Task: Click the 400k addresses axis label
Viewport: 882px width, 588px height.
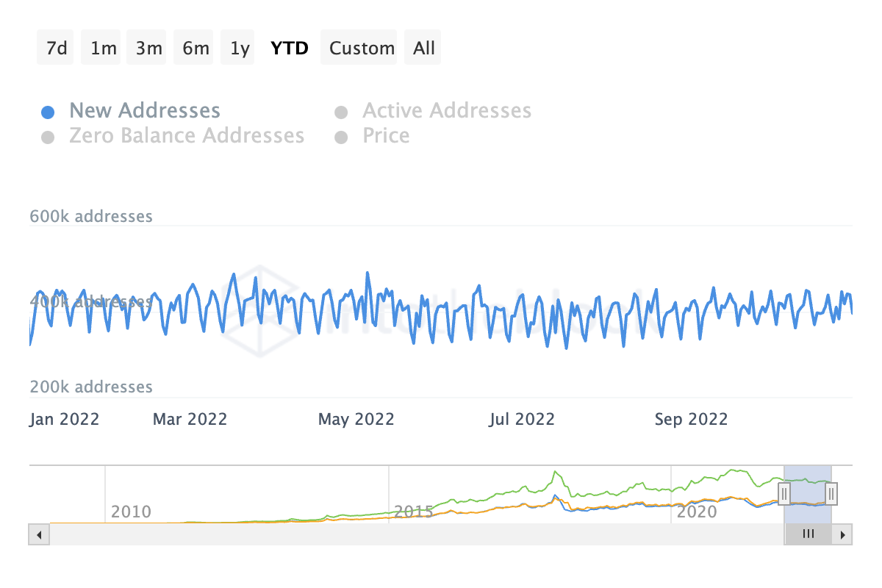Action: click(x=91, y=301)
